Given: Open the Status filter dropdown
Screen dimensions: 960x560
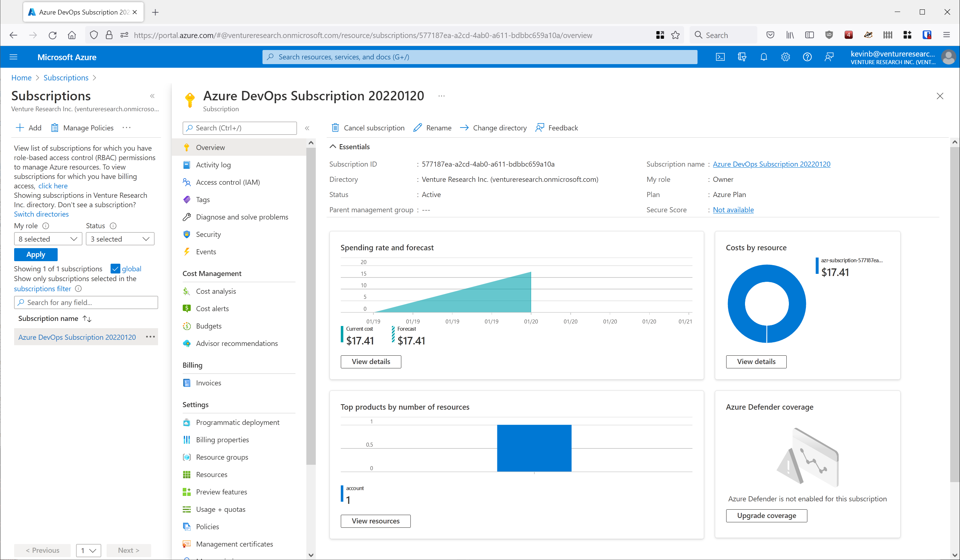Looking at the screenshot, I should click(120, 239).
